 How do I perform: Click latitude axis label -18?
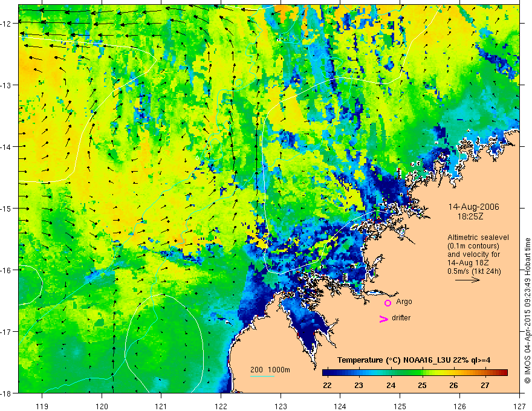point(7,393)
